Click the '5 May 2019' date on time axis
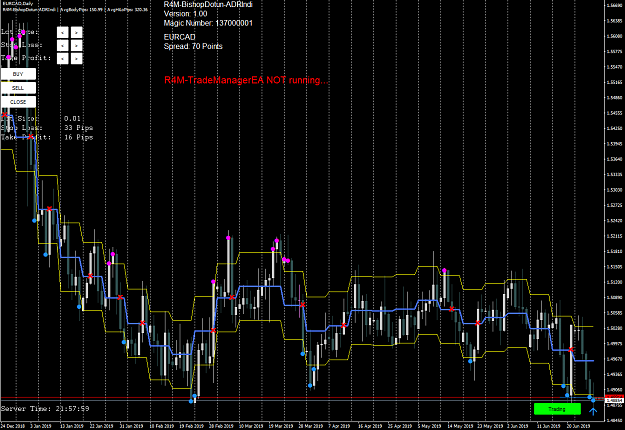 [x=429, y=426]
